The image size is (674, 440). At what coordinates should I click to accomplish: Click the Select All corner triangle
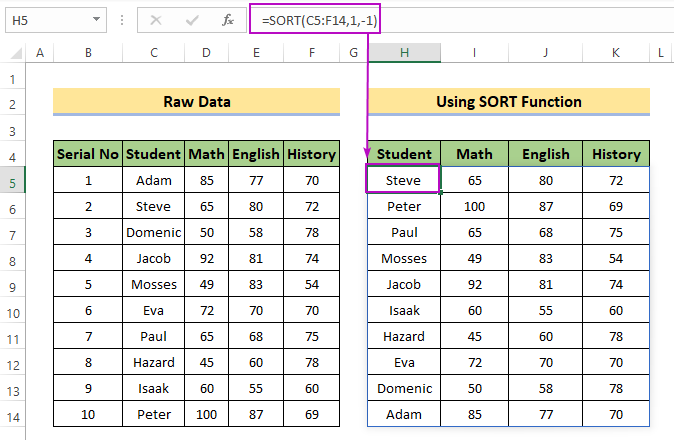click(13, 53)
